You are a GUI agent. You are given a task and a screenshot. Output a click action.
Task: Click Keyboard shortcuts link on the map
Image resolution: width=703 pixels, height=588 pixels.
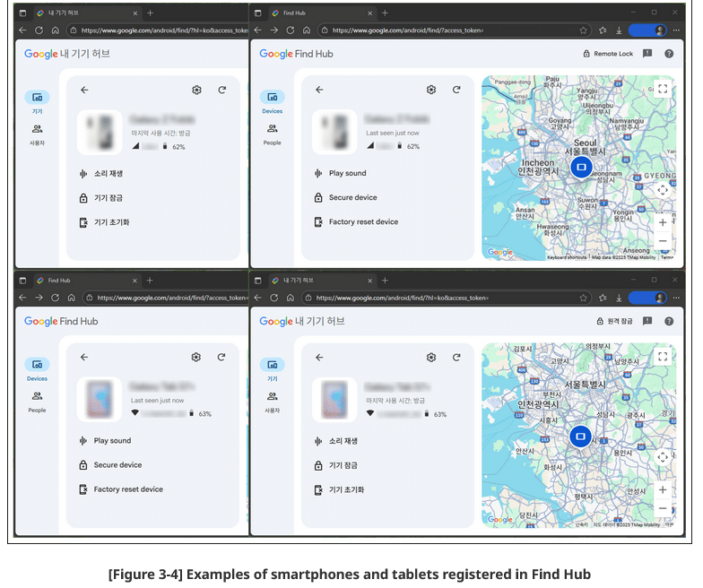[567, 257]
